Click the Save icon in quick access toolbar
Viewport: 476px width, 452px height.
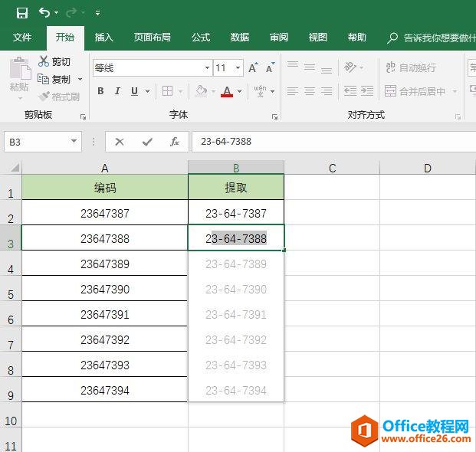click(x=22, y=13)
